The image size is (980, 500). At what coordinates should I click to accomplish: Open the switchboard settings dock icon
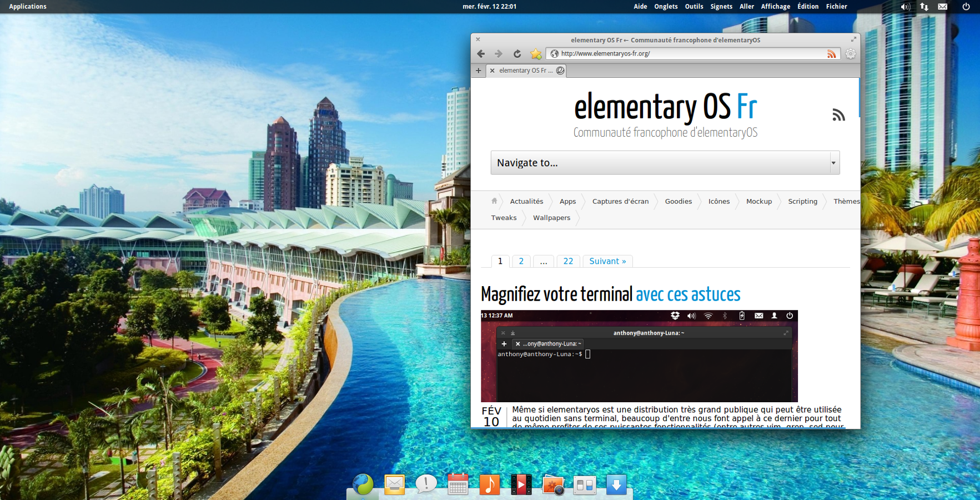[x=585, y=486]
